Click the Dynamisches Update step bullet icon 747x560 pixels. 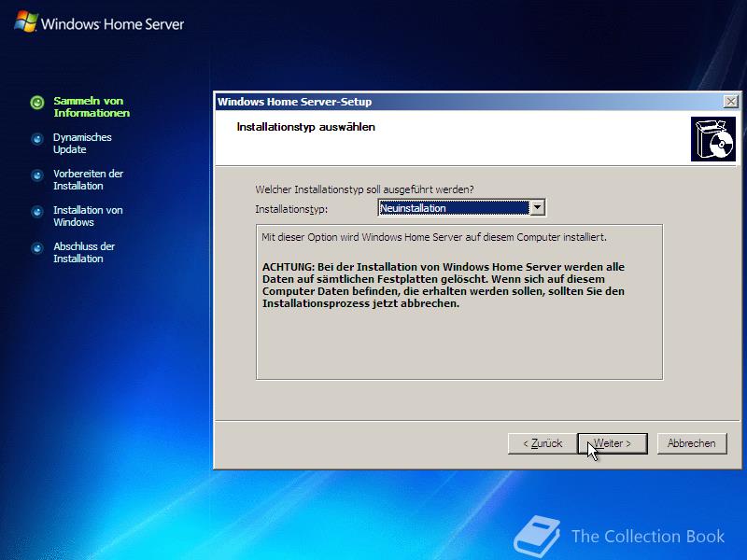point(37,139)
